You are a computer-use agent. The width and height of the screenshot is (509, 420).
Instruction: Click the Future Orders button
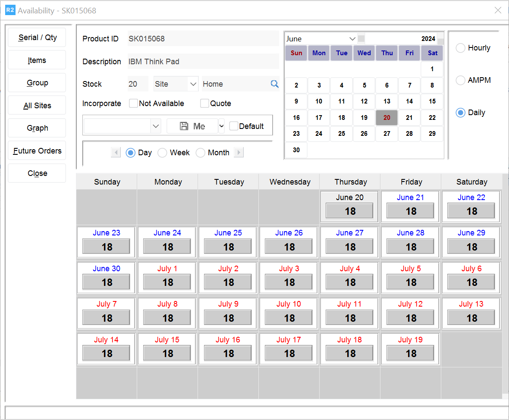[x=37, y=151]
